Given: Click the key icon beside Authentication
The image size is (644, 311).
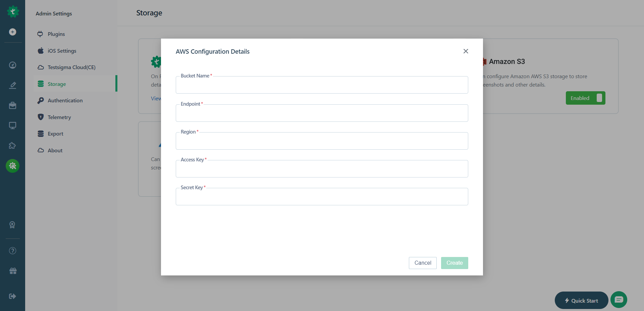Looking at the screenshot, I should [41, 100].
